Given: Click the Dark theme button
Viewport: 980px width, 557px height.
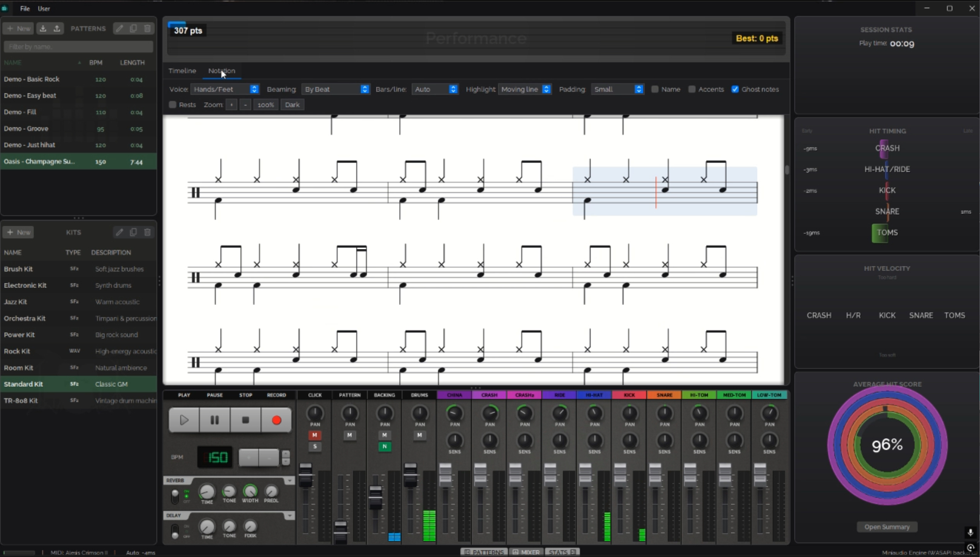Looking at the screenshot, I should click(x=292, y=105).
